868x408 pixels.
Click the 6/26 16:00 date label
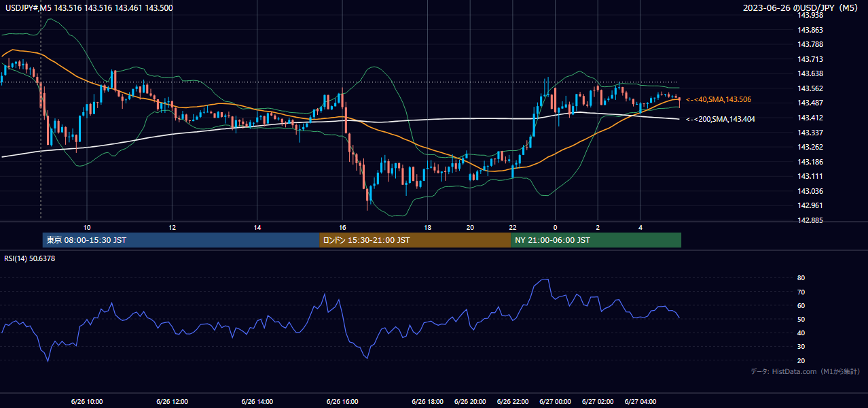342,402
